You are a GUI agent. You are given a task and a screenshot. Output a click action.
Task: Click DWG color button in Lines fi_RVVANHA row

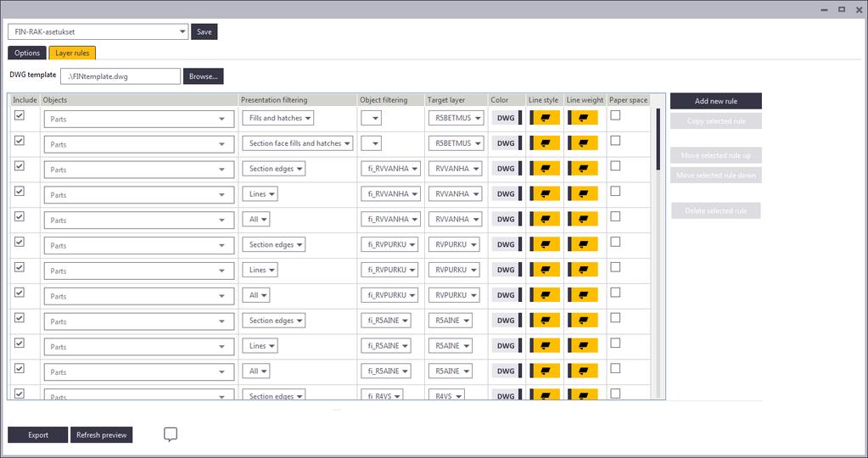click(x=507, y=194)
